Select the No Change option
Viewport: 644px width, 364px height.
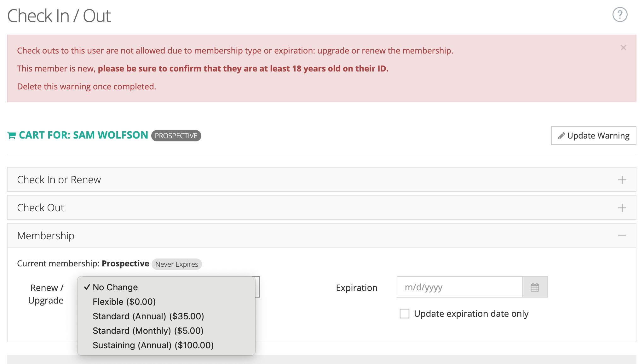coord(115,287)
